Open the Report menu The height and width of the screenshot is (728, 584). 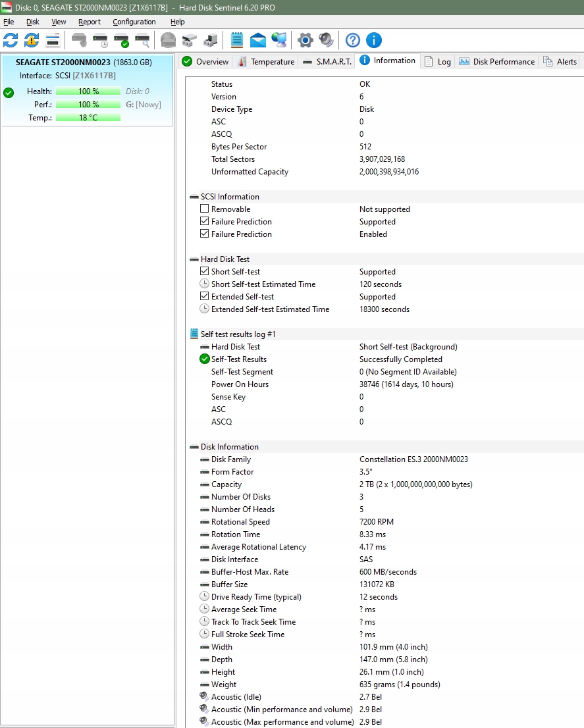click(x=89, y=22)
